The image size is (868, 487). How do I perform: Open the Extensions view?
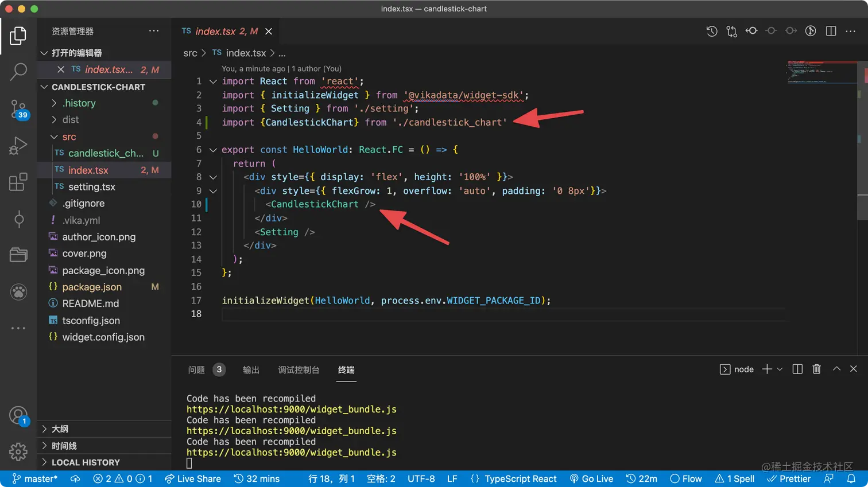pyautogui.click(x=18, y=182)
